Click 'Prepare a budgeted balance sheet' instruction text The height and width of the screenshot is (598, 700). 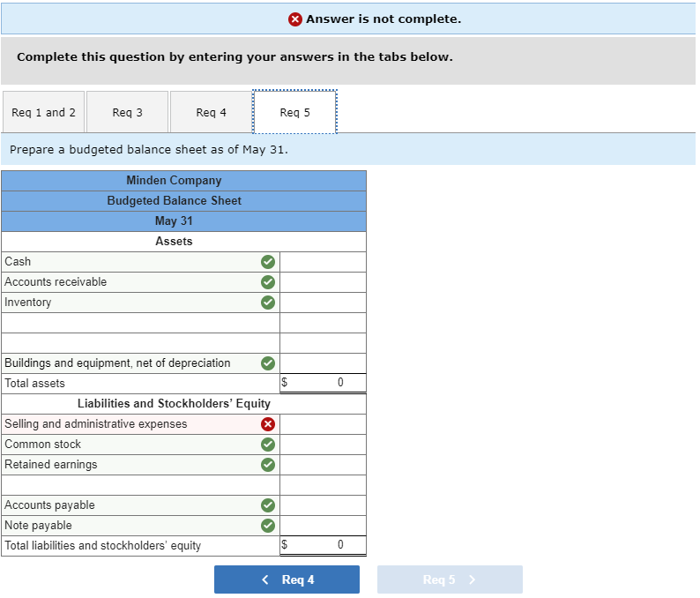click(149, 150)
